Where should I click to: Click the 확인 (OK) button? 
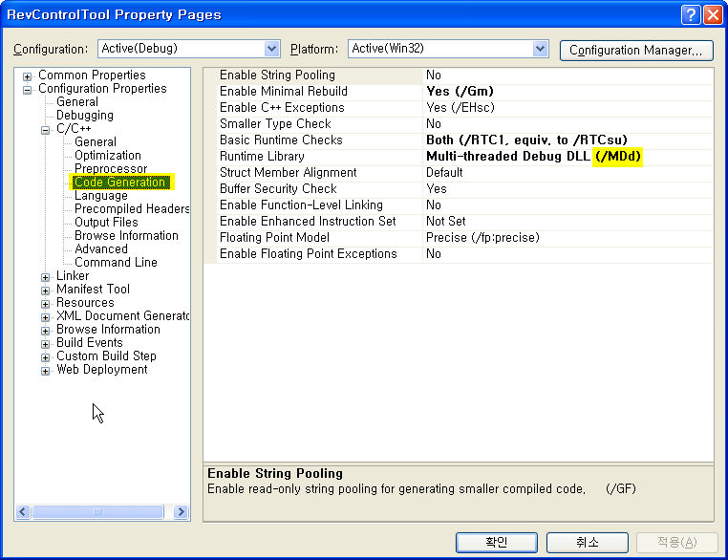click(496, 542)
